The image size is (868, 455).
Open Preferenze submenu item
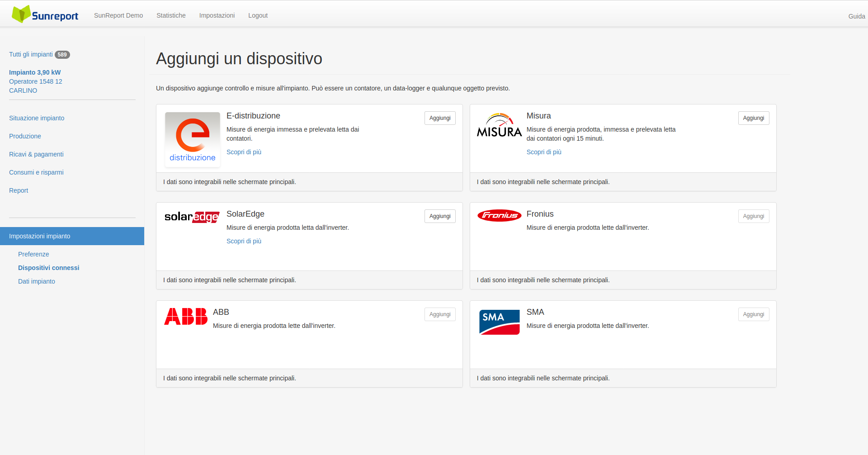point(33,254)
